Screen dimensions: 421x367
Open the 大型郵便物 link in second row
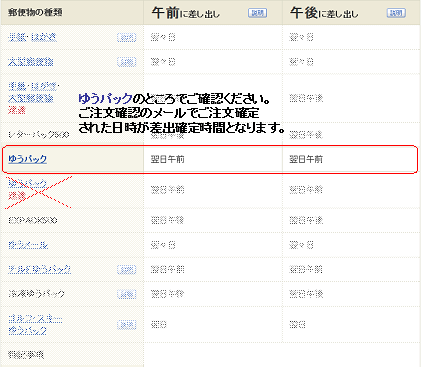click(31, 62)
